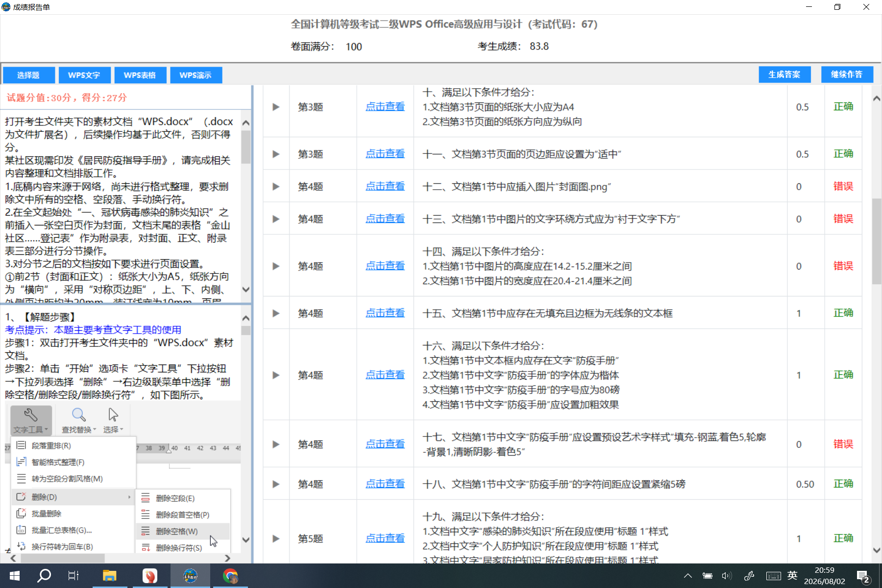The image size is (882, 588).
Task: Expand the row for item 十 (纸张大小应为A4)
Action: [276, 107]
